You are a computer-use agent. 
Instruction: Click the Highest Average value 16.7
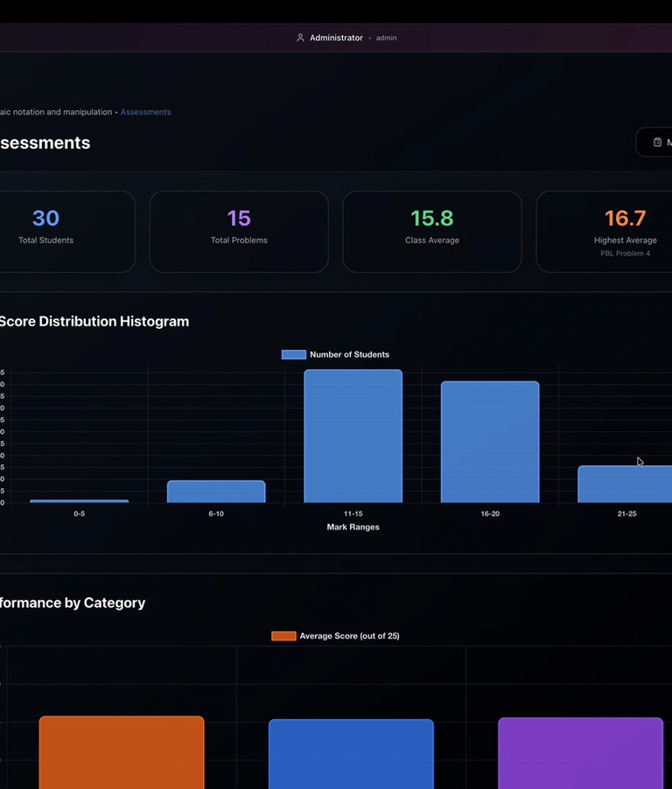pos(625,218)
